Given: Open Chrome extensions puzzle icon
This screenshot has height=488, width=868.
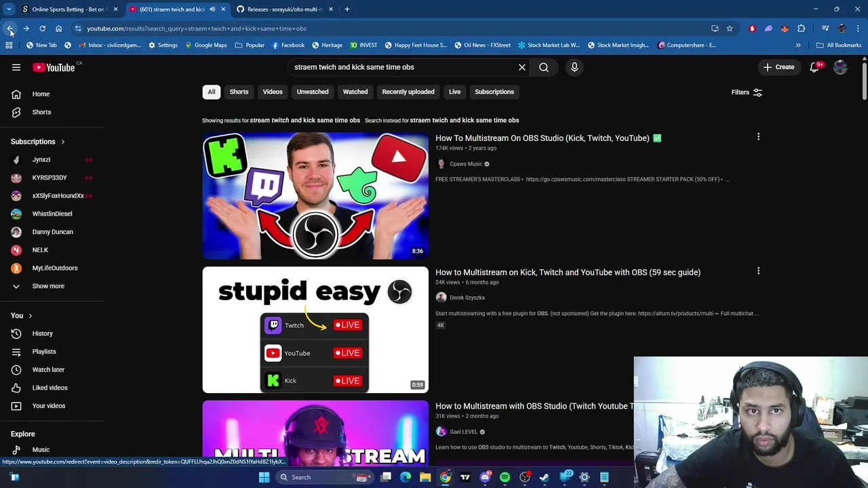Looking at the screenshot, I should (x=802, y=28).
